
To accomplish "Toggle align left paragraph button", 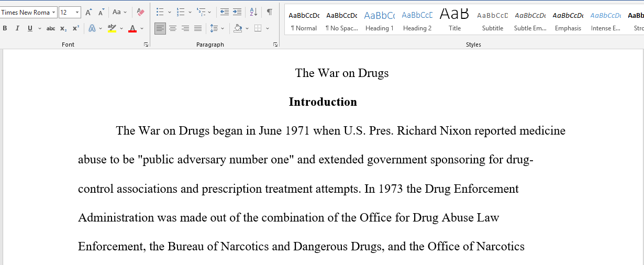I will point(160,28).
